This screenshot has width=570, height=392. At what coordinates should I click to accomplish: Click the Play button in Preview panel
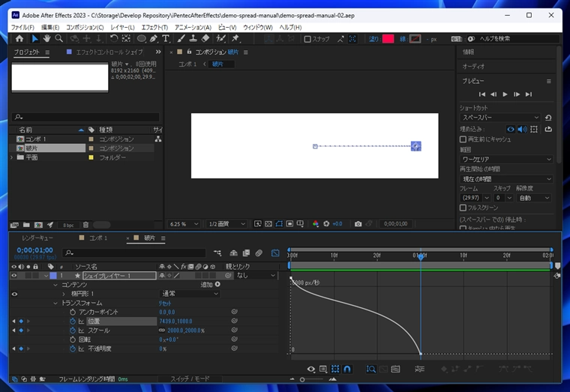click(505, 94)
